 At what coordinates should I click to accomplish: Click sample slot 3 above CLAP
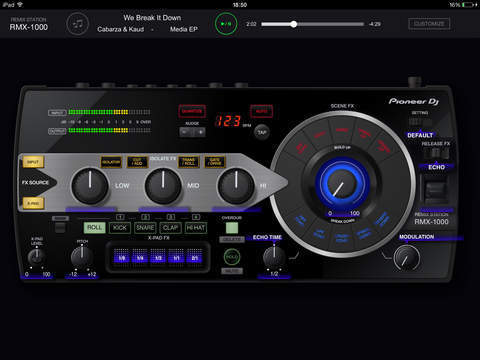171,217
